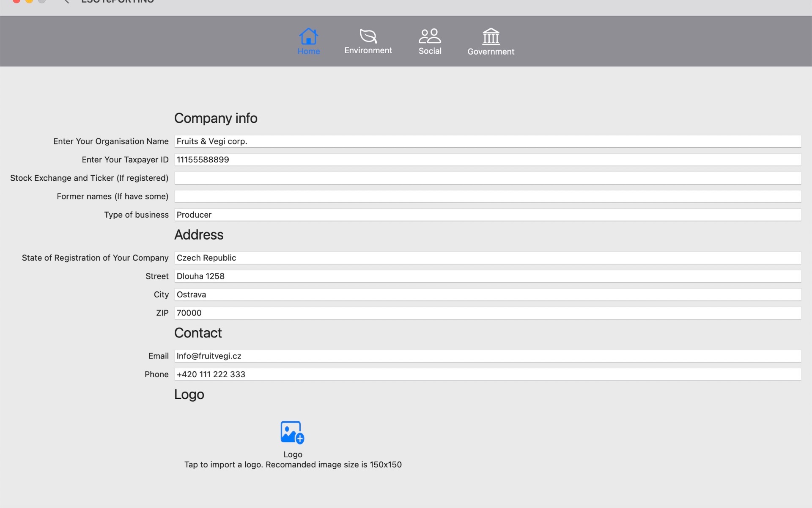Open the Home tab house icon

308,36
